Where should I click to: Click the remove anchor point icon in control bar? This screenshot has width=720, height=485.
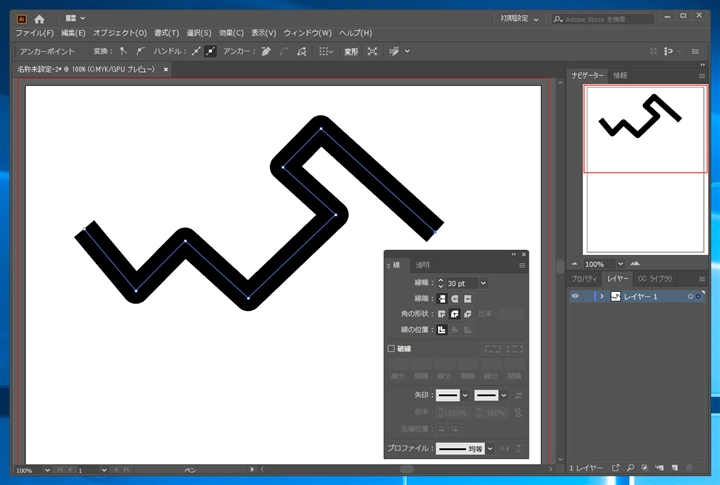point(265,51)
